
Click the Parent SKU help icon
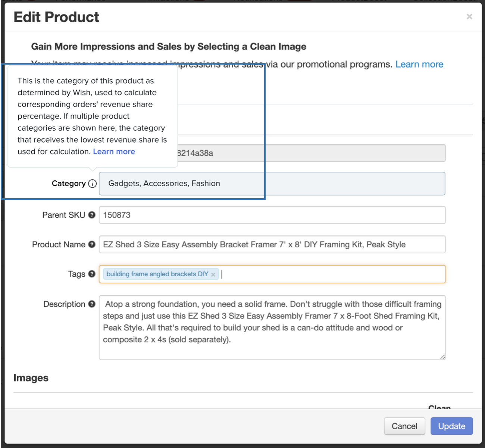click(x=92, y=215)
